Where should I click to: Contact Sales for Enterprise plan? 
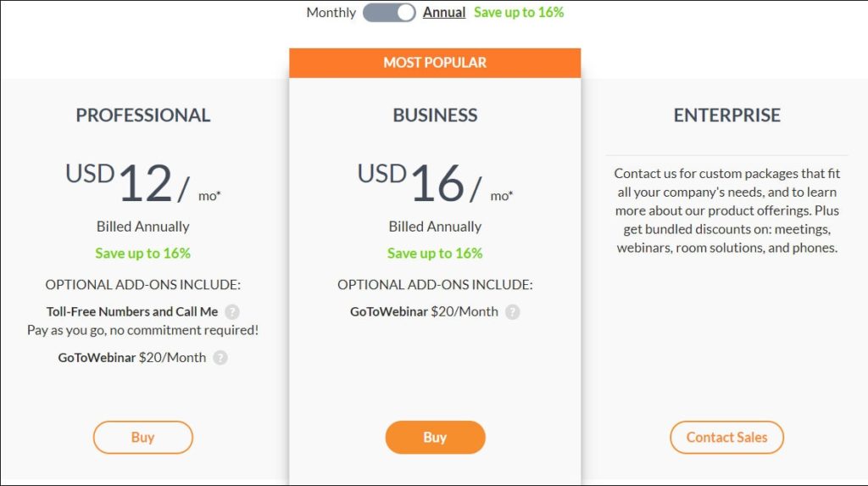coord(726,438)
